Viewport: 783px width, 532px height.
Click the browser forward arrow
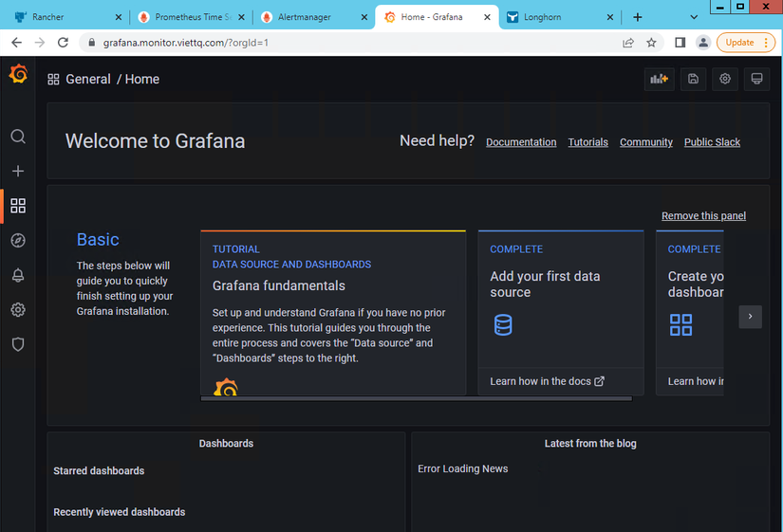coord(40,43)
